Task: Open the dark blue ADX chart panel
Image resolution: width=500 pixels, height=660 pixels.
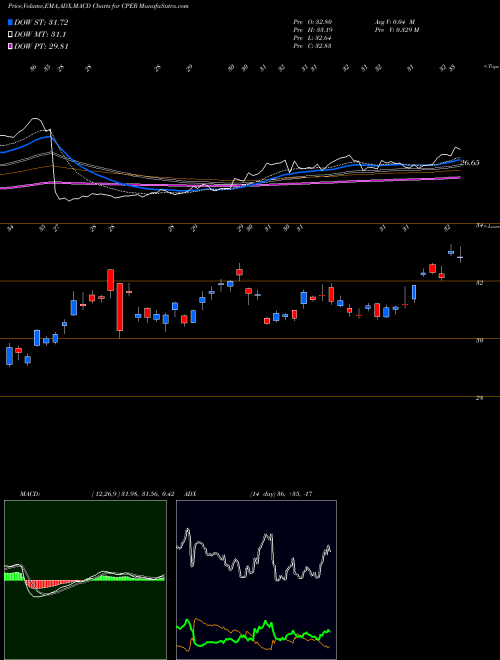Action: 256,580
